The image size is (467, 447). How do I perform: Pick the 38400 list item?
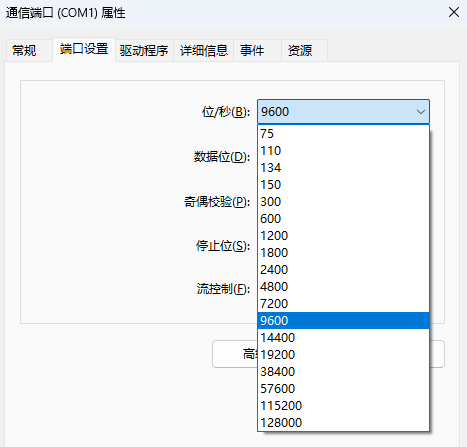click(x=343, y=372)
